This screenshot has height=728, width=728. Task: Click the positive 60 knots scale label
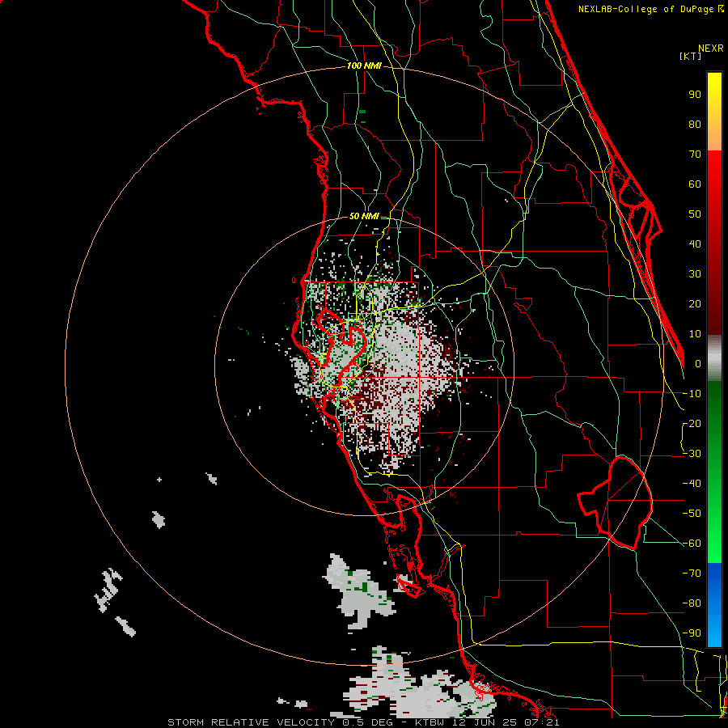pyautogui.click(x=695, y=184)
